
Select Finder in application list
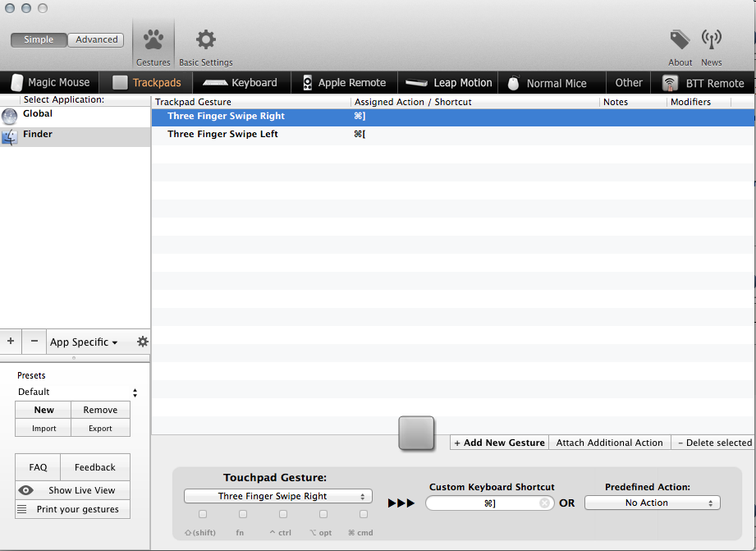click(x=76, y=137)
